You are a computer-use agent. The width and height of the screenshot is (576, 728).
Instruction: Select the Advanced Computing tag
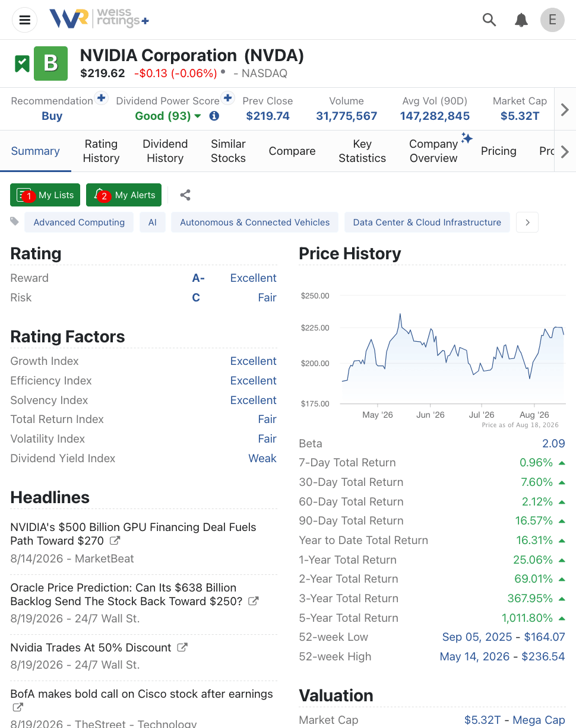(x=79, y=222)
